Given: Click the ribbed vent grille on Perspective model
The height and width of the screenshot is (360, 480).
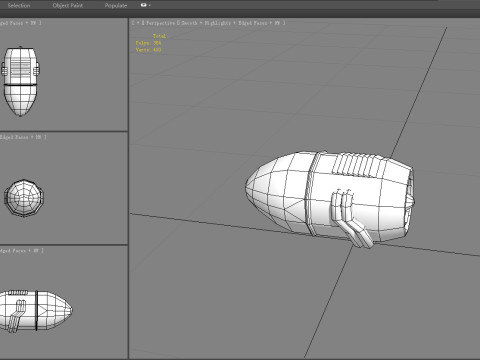Looking at the screenshot, I should [x=357, y=165].
